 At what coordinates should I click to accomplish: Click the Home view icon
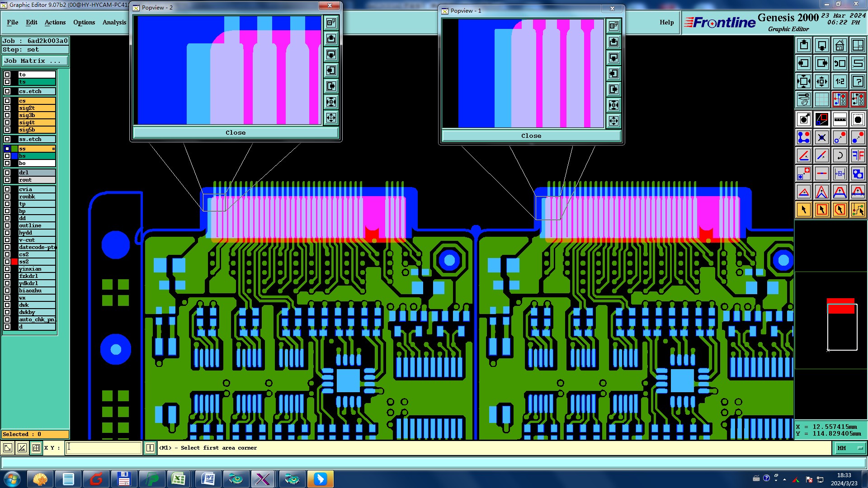click(x=840, y=45)
